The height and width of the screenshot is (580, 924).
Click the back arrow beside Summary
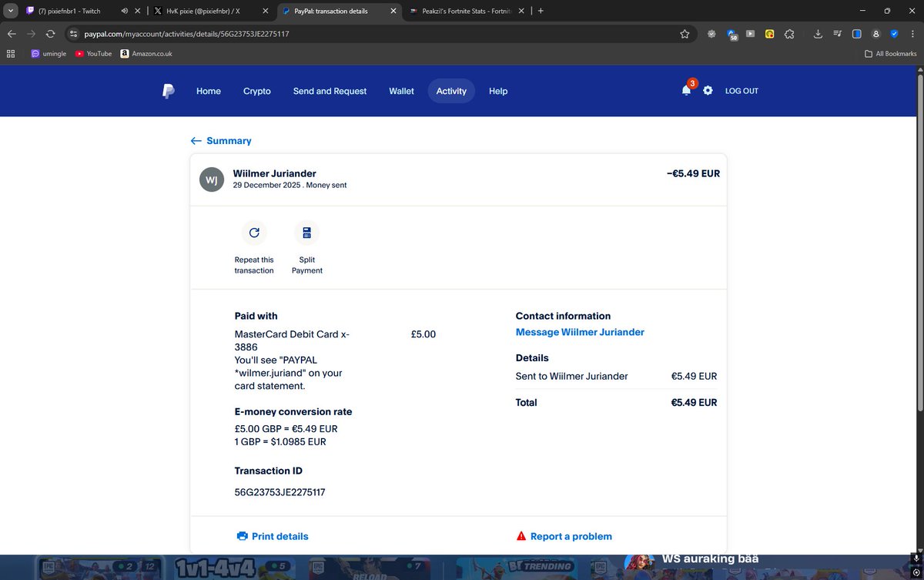[196, 141]
